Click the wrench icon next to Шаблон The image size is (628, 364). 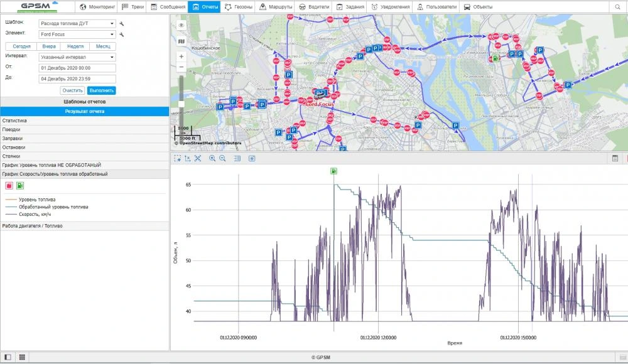pyautogui.click(x=122, y=23)
